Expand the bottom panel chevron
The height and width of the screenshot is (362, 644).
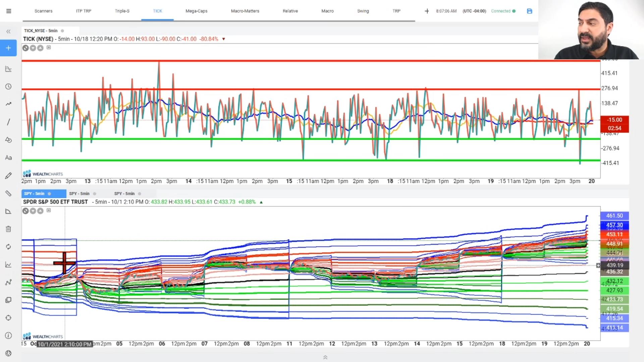click(x=325, y=357)
